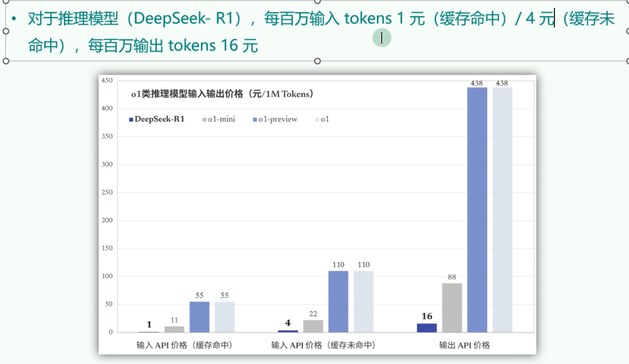Click the "11" data label in the chart
The height and width of the screenshot is (364, 629).
point(174,320)
